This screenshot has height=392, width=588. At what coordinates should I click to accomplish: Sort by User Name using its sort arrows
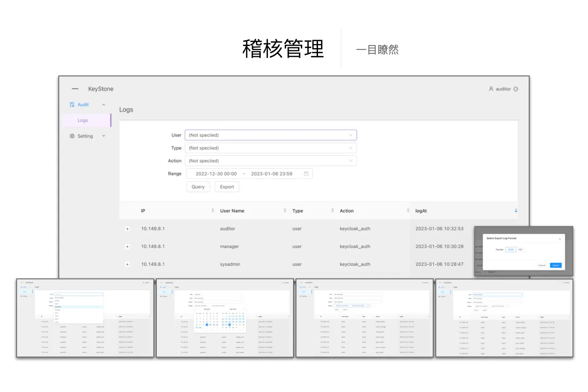[x=285, y=211]
